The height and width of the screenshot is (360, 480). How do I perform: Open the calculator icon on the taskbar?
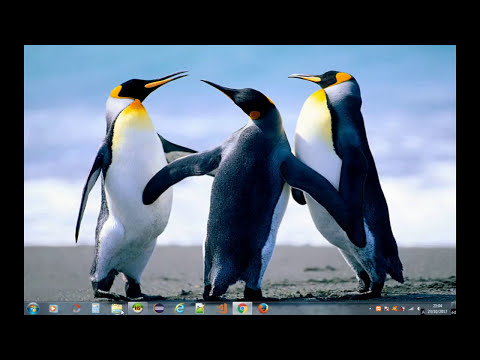[96, 308]
